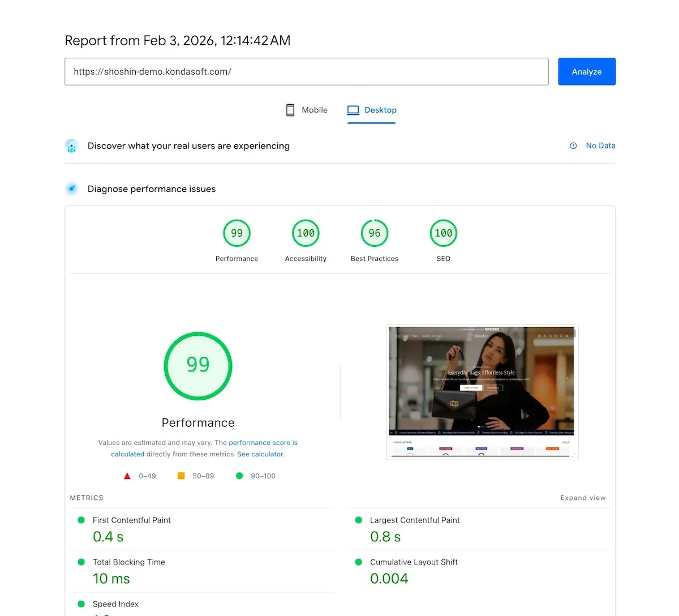Click the 99 Performance score gauge
Screen dimensions: 679x616
[x=237, y=233]
